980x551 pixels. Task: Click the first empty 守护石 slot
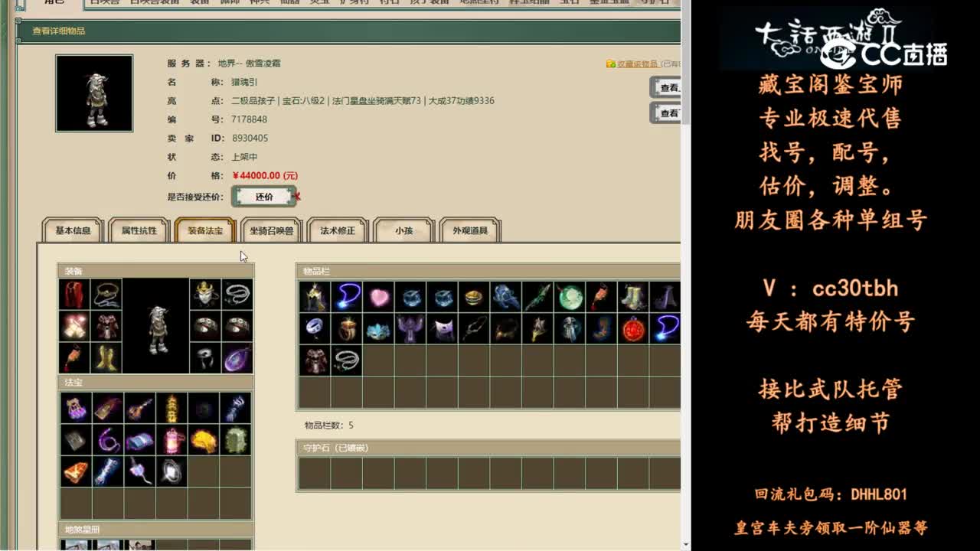point(315,473)
